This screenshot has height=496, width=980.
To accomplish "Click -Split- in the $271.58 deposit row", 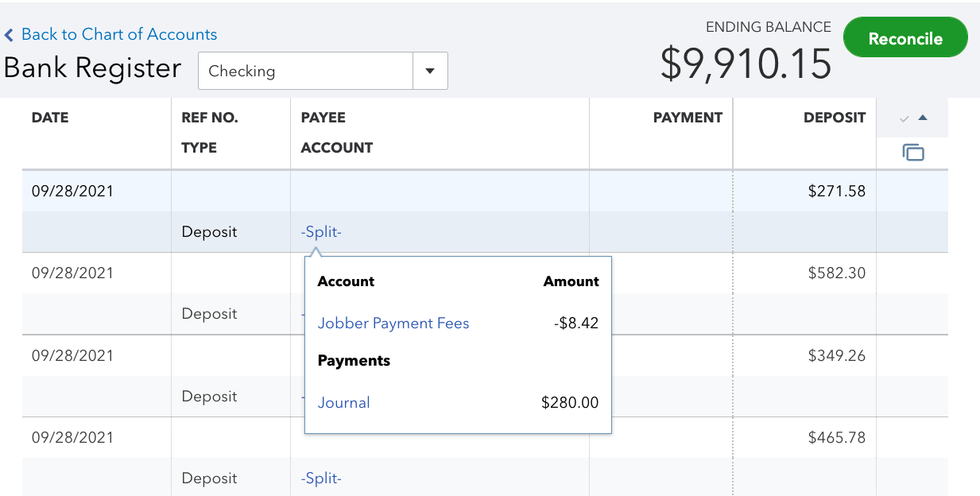I will tap(321, 232).
